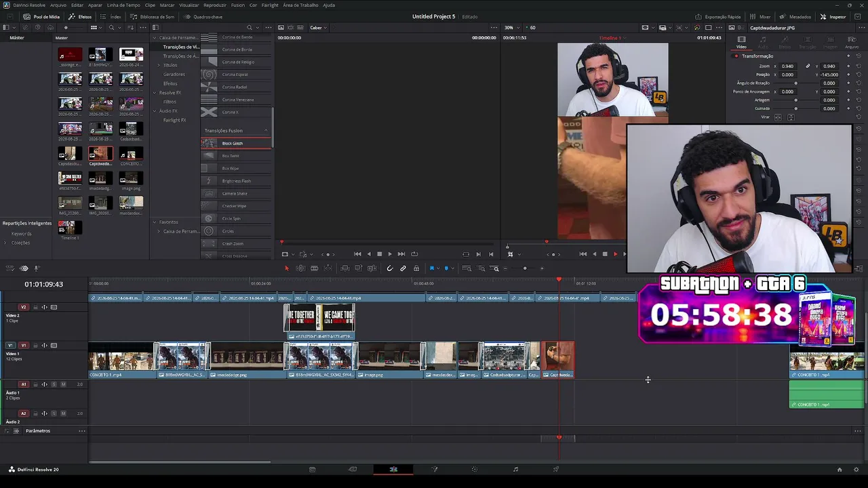Open the Arquivo menu
Viewport: 868px width, 488px height.
tap(58, 5)
